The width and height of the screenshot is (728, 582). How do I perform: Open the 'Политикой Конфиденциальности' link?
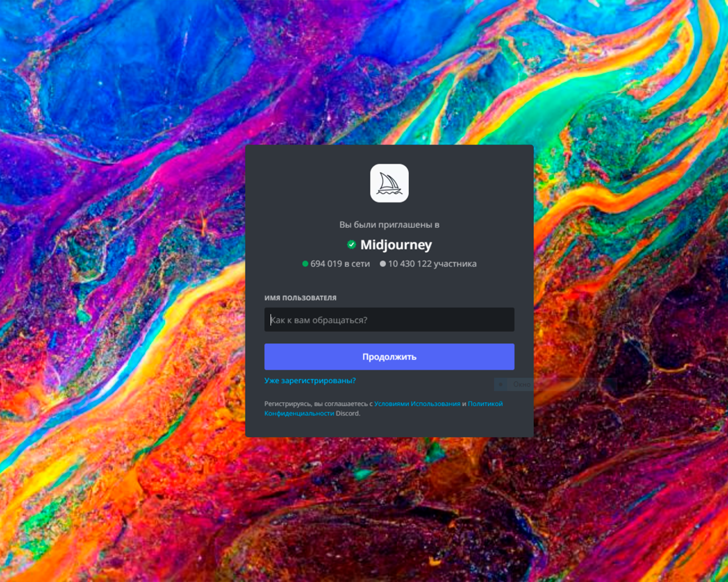coord(383,408)
